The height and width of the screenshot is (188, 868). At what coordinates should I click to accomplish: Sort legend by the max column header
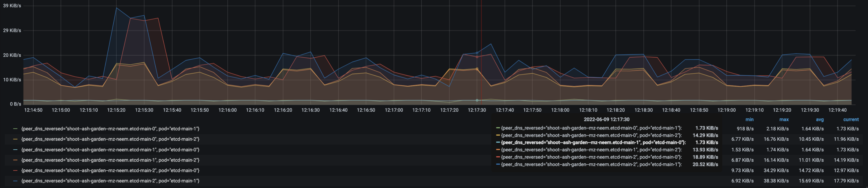(784, 120)
